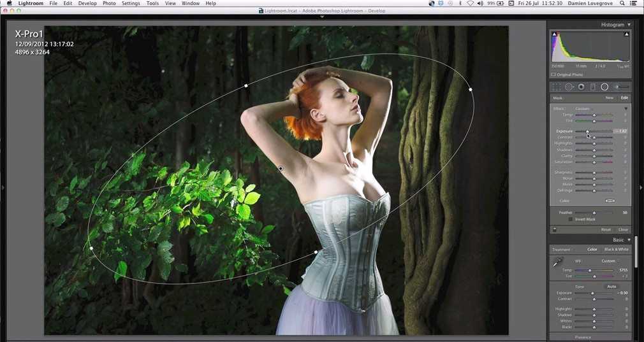The width and height of the screenshot is (644, 342).
Task: Open the File menu
Action: pyautogui.click(x=54, y=3)
